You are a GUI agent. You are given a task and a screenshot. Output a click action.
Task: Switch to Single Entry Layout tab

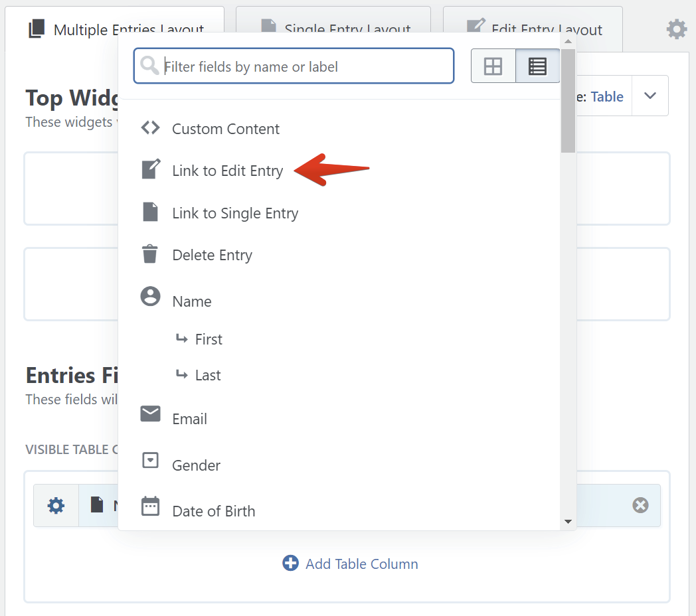(333, 20)
